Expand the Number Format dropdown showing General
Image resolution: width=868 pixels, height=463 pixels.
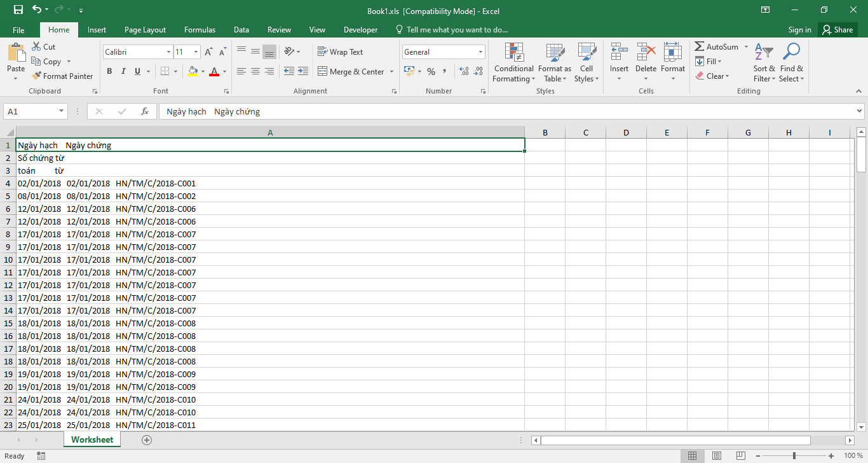[479, 52]
